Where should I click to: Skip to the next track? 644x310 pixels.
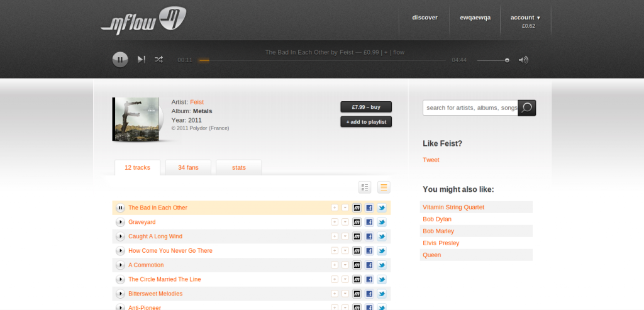click(x=142, y=60)
